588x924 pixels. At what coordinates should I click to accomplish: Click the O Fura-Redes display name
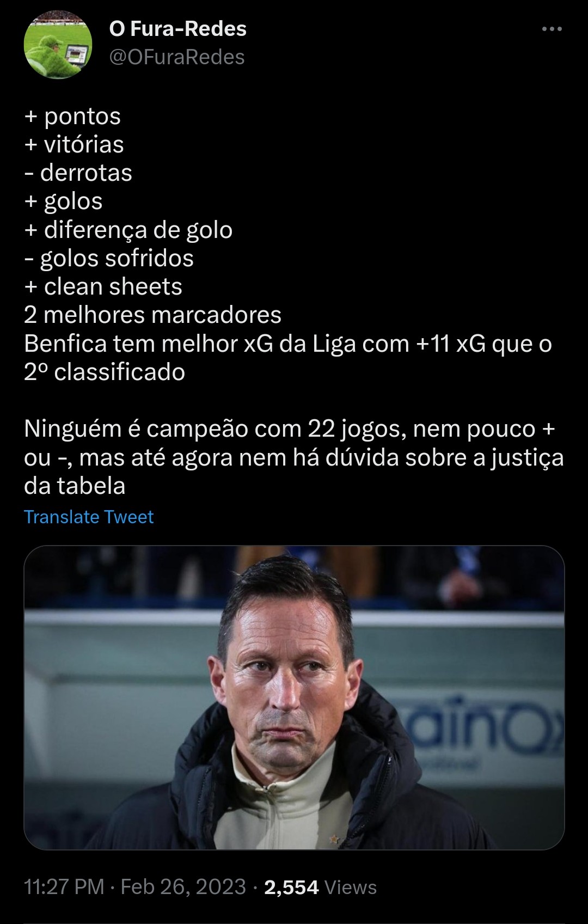[177, 29]
